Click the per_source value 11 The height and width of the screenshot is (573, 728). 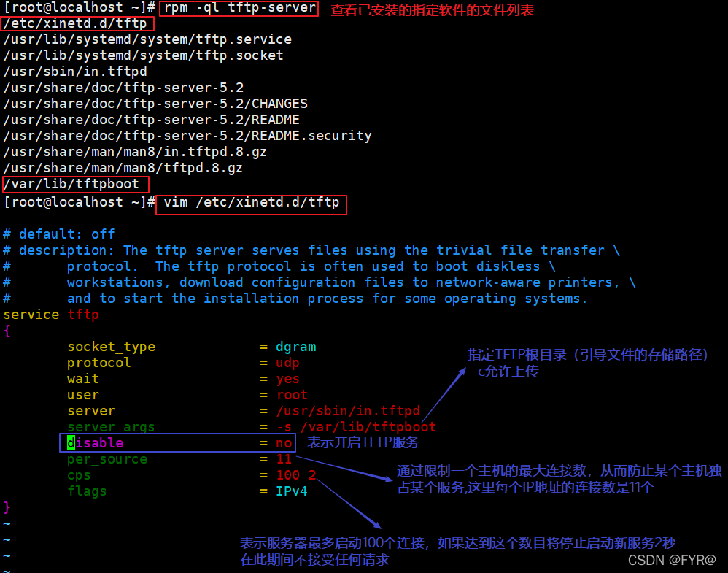click(x=284, y=459)
